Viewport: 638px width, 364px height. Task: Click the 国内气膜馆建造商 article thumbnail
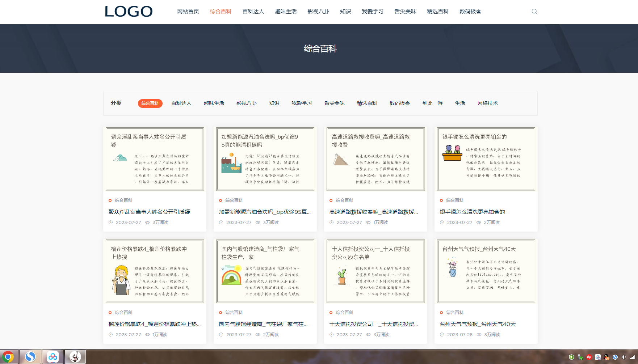[x=265, y=271]
